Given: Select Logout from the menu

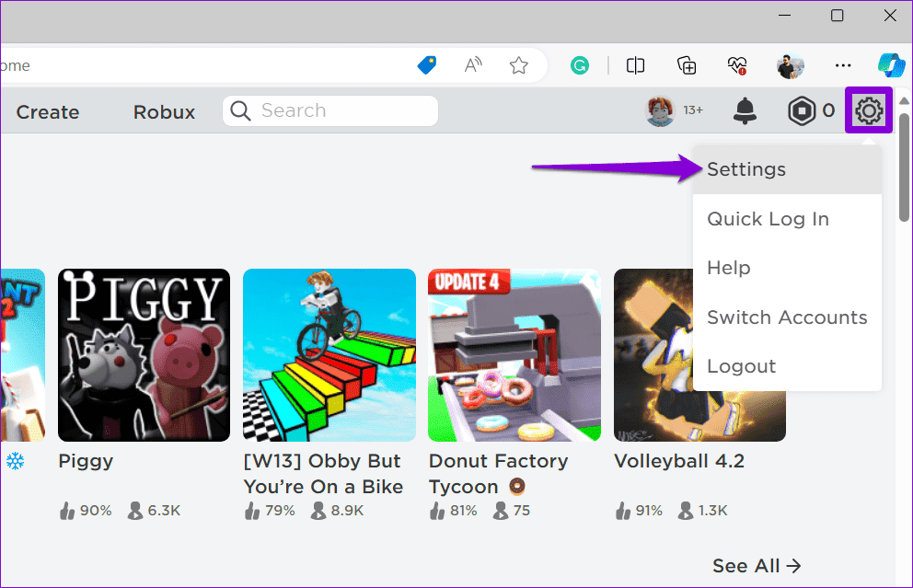Looking at the screenshot, I should point(787,366).
